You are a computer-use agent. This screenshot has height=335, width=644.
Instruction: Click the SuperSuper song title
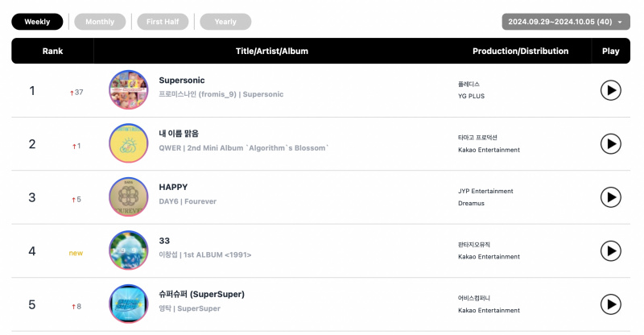point(202,294)
